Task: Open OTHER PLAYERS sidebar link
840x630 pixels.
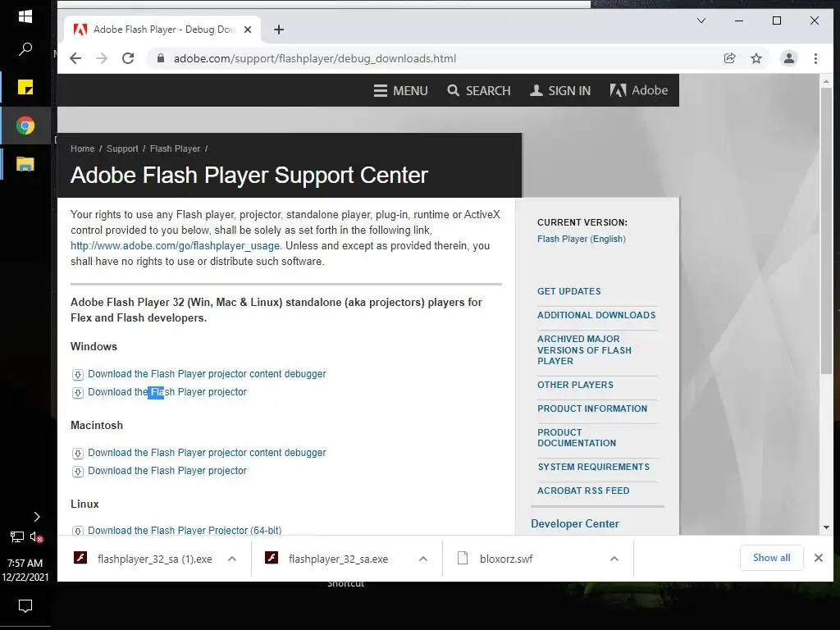Action: click(575, 385)
